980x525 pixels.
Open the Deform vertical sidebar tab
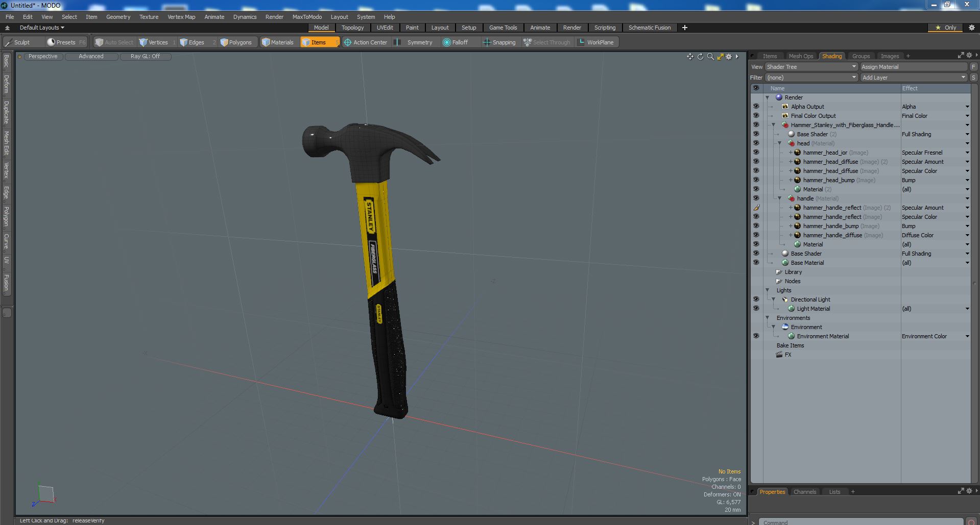(x=6, y=84)
